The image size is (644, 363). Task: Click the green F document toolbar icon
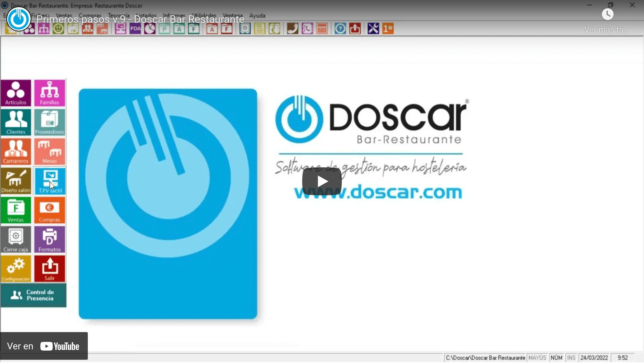tap(194, 29)
